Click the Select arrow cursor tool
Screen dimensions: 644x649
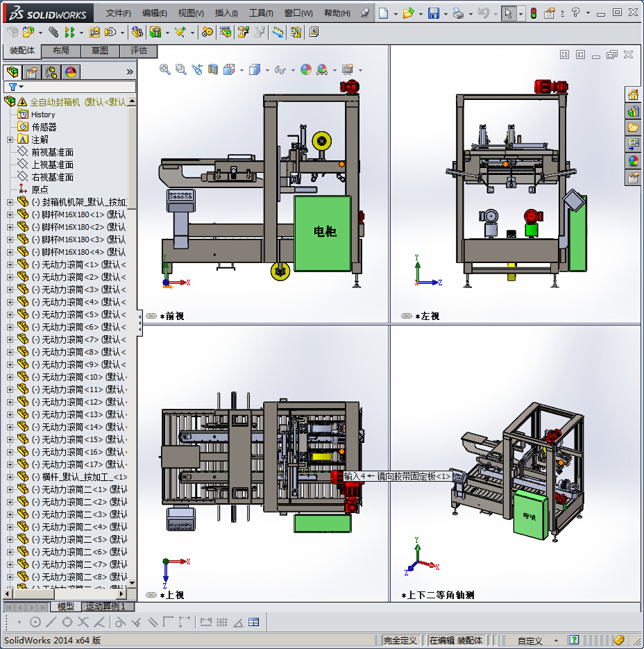click(x=508, y=13)
